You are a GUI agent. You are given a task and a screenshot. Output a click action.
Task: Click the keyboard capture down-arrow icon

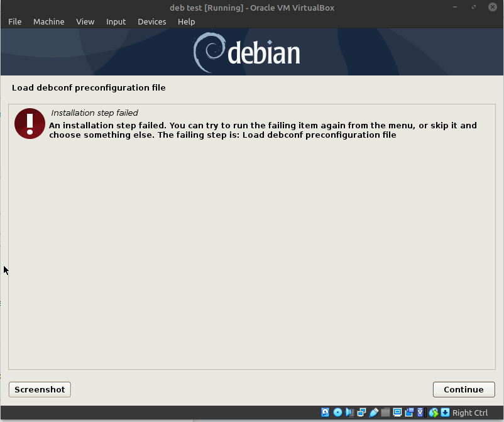point(445,413)
